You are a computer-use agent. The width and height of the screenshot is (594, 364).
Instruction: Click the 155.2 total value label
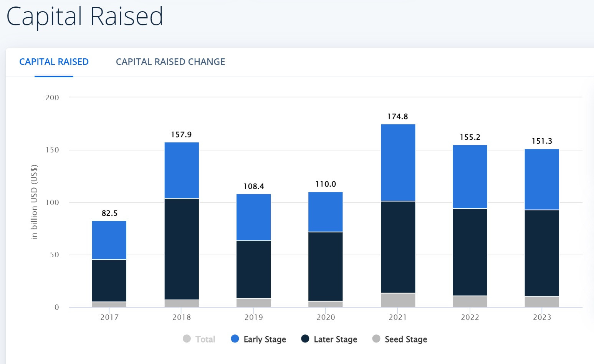[x=470, y=137]
